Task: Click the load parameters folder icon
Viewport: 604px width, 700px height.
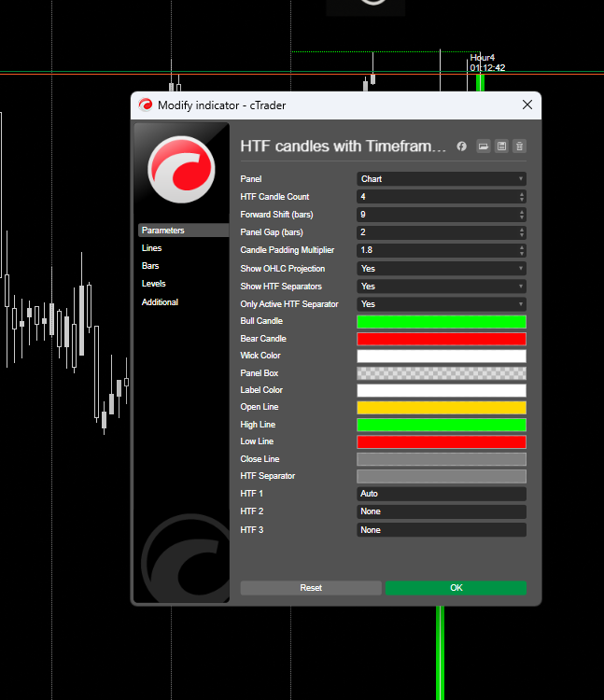Action: (484, 146)
